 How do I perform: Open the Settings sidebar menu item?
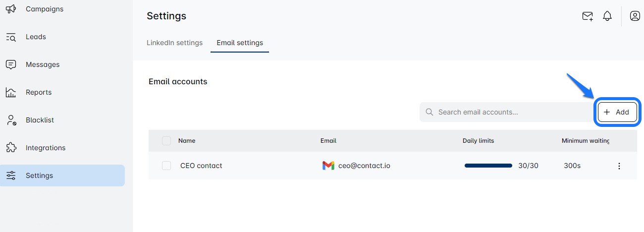click(62, 175)
